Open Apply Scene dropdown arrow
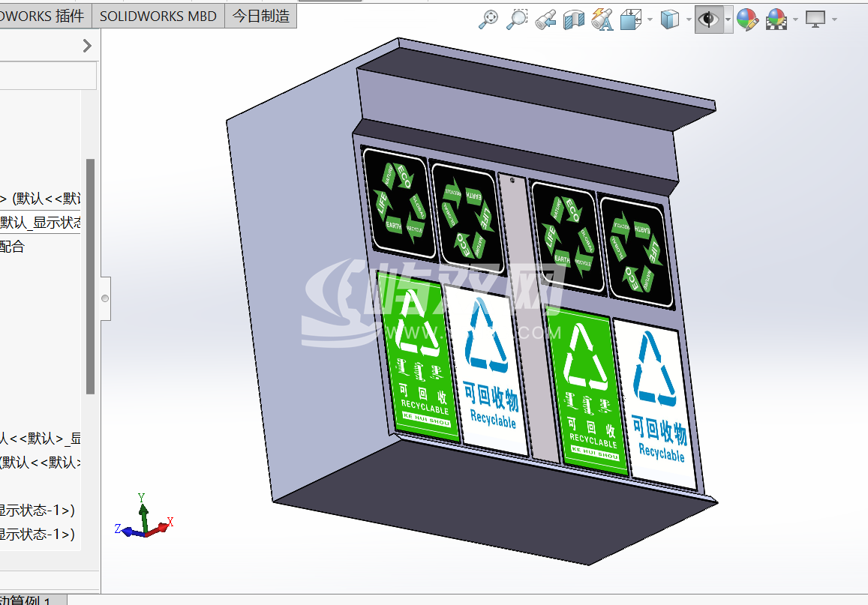Screen dimensions: 868x605 795,19
